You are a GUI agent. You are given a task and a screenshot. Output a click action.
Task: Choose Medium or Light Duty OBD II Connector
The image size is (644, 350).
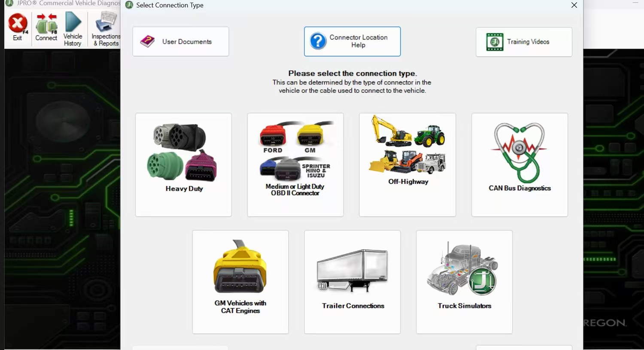(x=295, y=164)
